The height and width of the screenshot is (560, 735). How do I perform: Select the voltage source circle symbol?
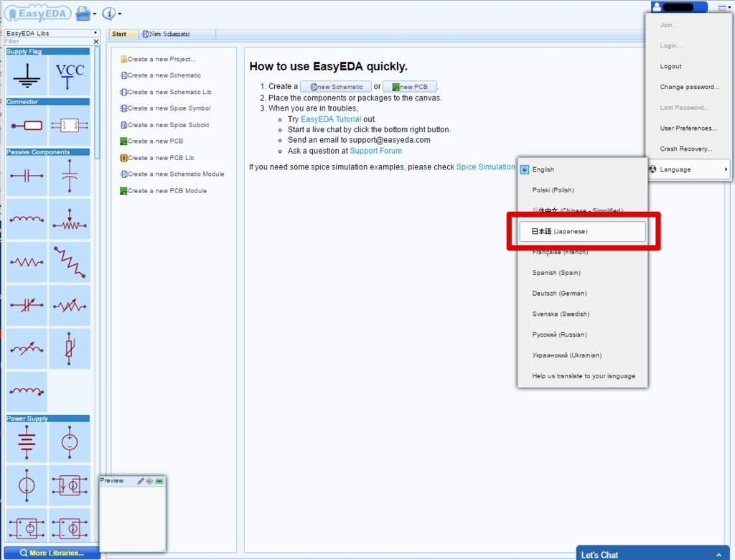pyautogui.click(x=70, y=442)
